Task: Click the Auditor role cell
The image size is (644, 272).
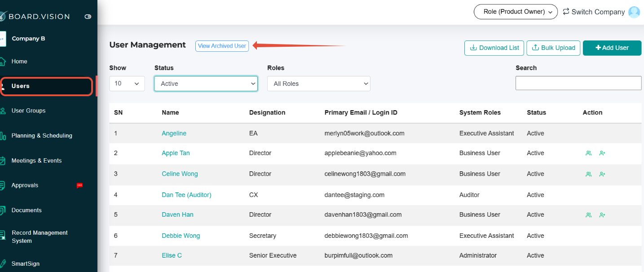Action: point(469,195)
